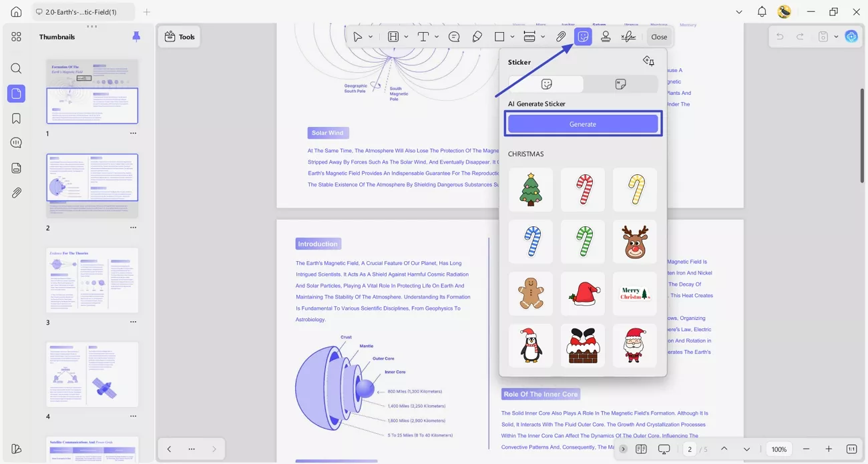This screenshot has height=464, width=868.
Task: Zoom in with the plus button
Action: pos(829,449)
